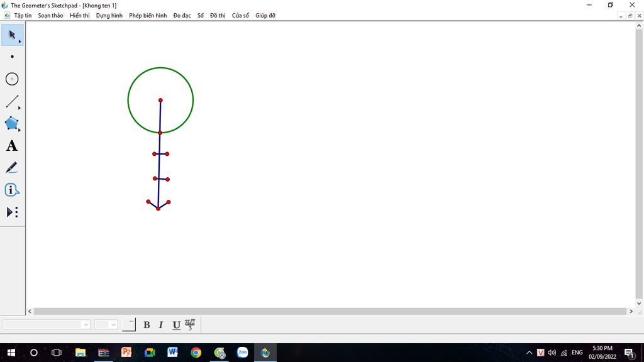644x362 pixels.
Task: Expand the Polygon tool flyout arrow
Action: click(x=19, y=130)
